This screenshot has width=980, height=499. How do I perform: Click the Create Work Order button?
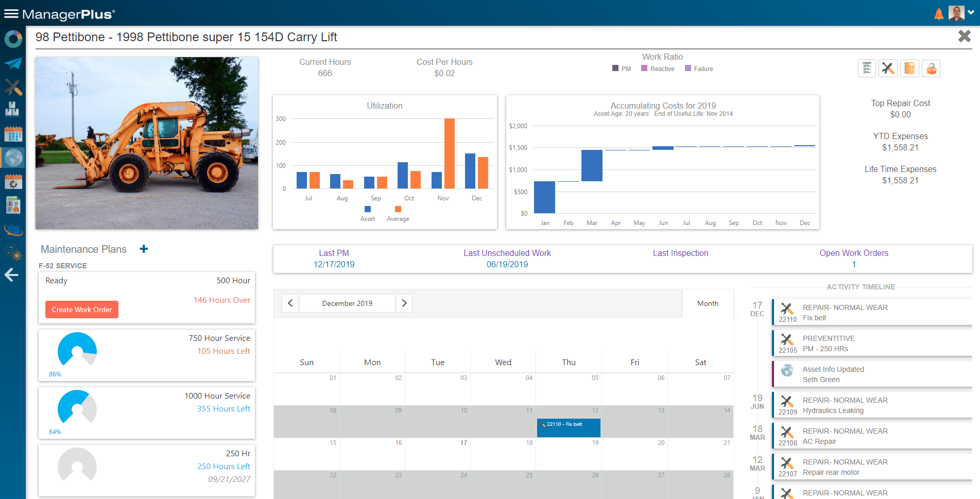click(81, 309)
